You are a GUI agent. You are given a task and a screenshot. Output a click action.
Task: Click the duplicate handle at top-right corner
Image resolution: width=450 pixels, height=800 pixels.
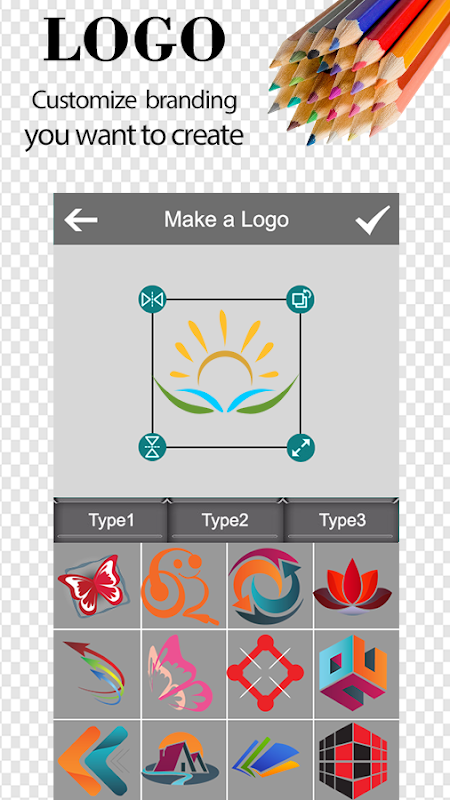[x=300, y=299]
